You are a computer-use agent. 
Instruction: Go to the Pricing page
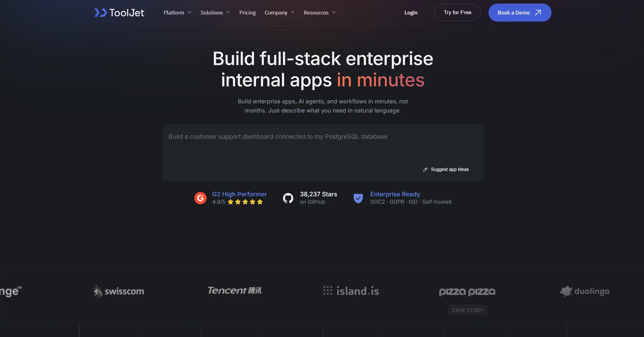[247, 13]
